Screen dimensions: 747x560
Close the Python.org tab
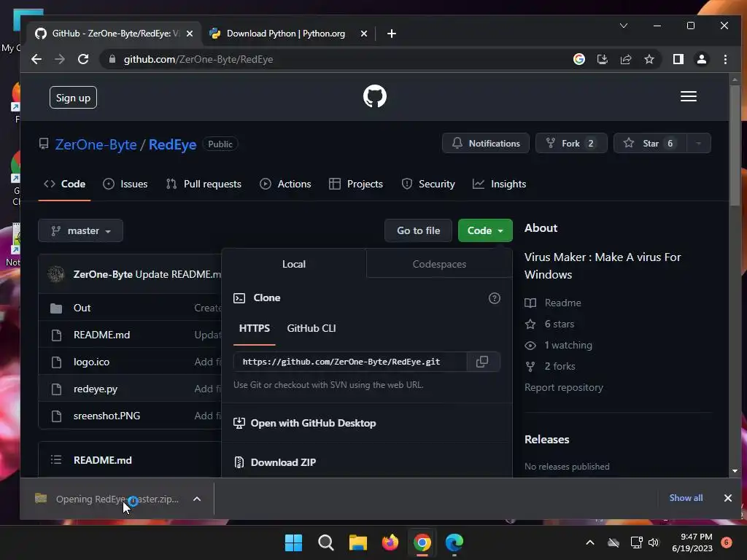tap(364, 34)
